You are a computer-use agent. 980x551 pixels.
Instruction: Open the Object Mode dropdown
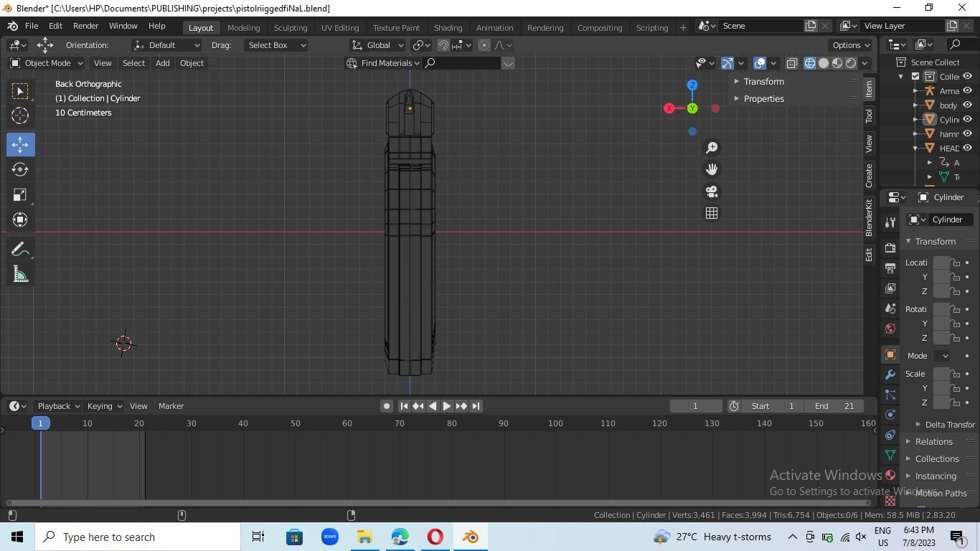click(x=46, y=63)
